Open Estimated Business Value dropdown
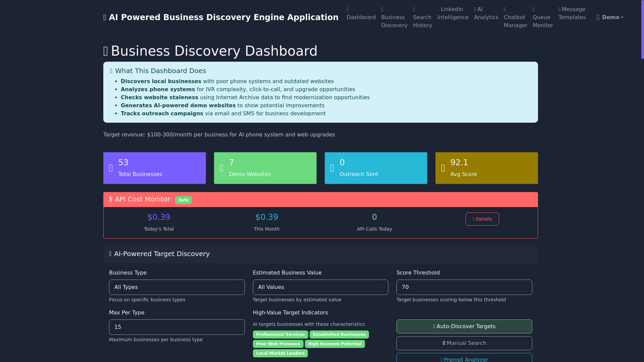The image size is (644, 362). coord(321,287)
